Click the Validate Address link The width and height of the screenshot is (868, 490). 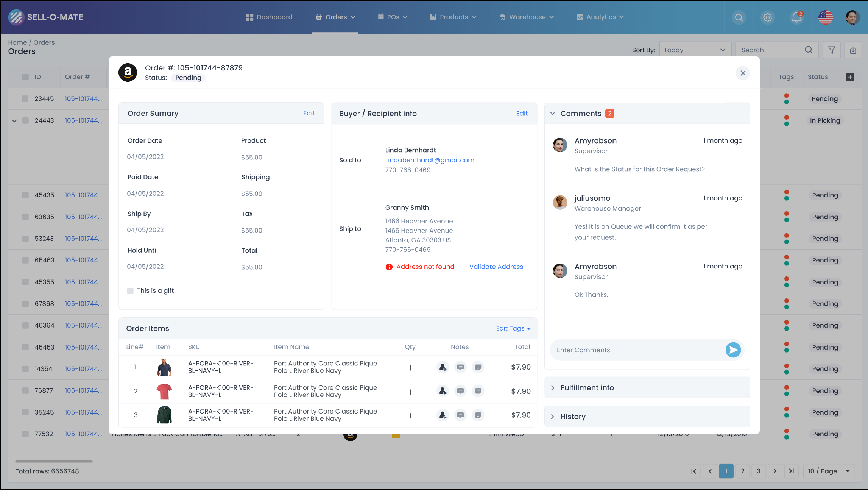496,267
